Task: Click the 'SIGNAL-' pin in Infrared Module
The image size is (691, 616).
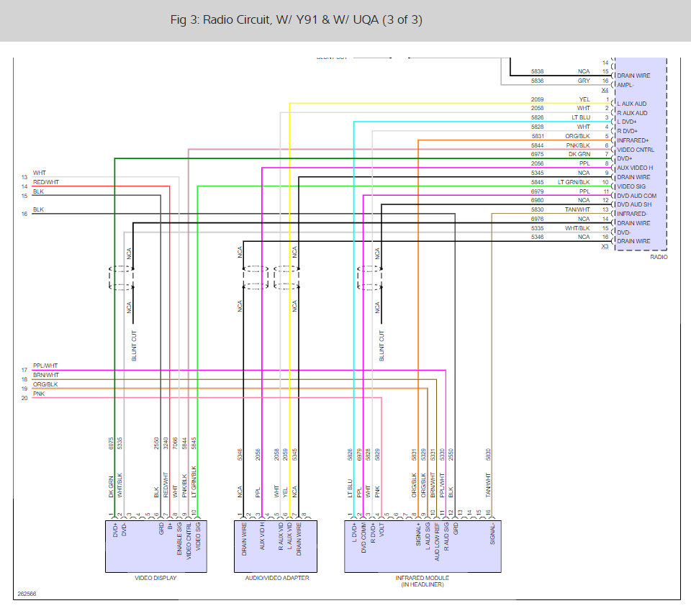Action: 492,534
